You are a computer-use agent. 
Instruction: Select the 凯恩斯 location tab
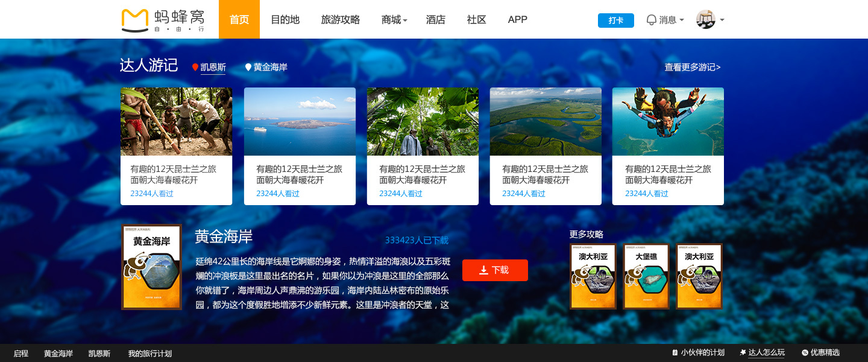213,68
